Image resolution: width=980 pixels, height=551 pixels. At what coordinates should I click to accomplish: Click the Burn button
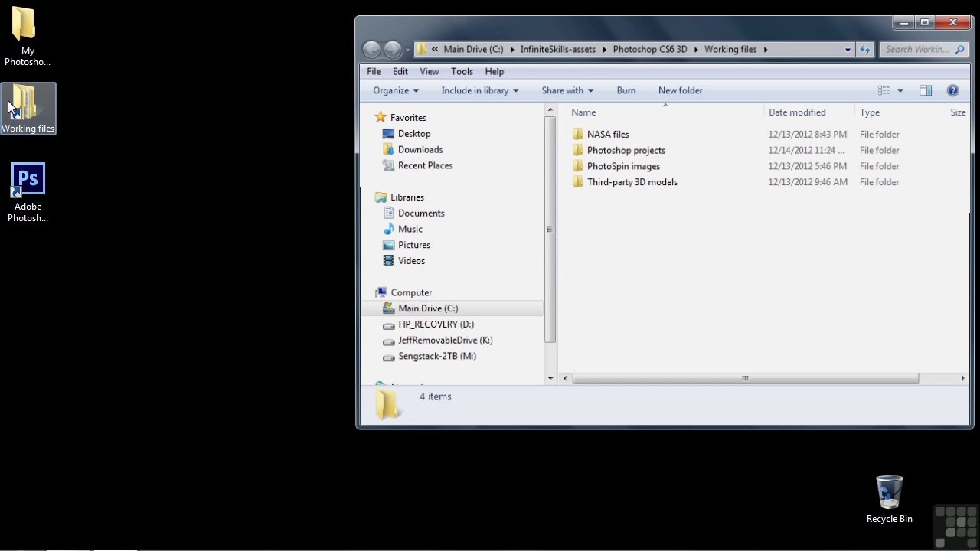point(626,90)
